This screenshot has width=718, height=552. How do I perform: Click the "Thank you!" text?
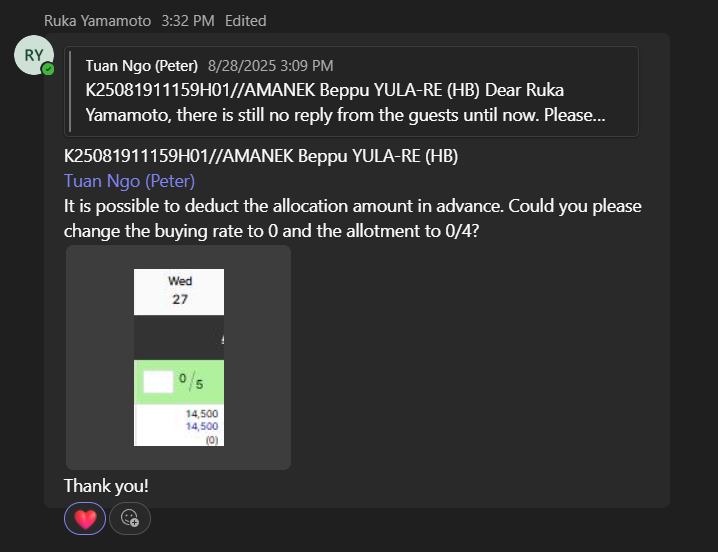pos(106,486)
